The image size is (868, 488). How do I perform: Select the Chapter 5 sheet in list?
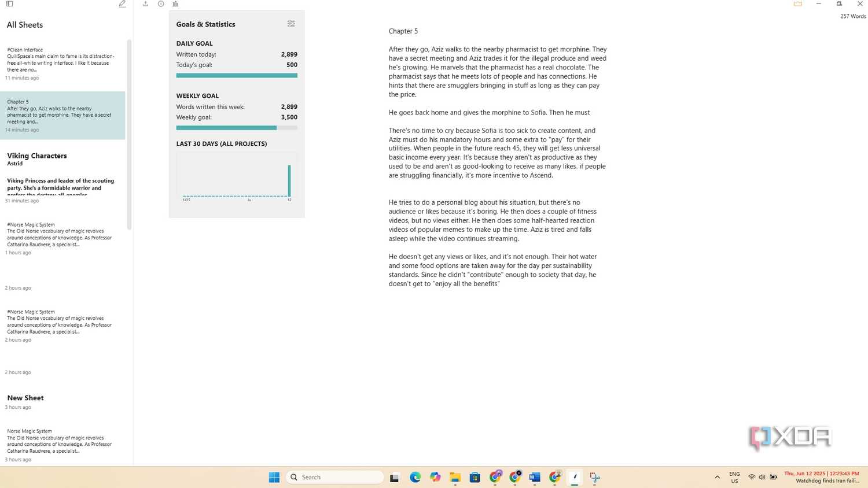point(62,115)
